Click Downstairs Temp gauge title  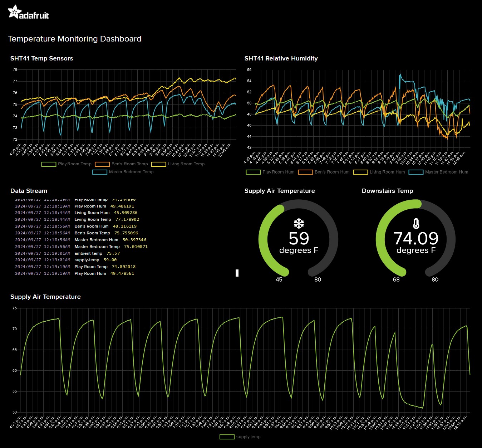(388, 191)
